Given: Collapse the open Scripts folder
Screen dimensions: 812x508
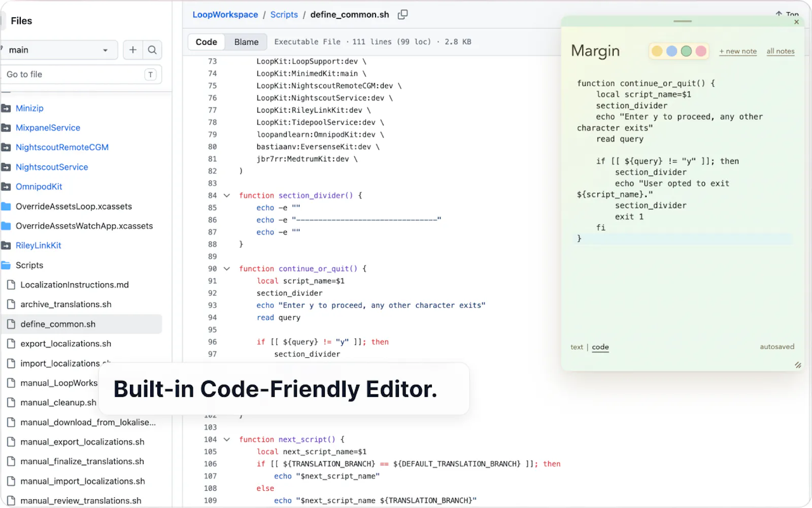Looking at the screenshot, I should pyautogui.click(x=29, y=265).
